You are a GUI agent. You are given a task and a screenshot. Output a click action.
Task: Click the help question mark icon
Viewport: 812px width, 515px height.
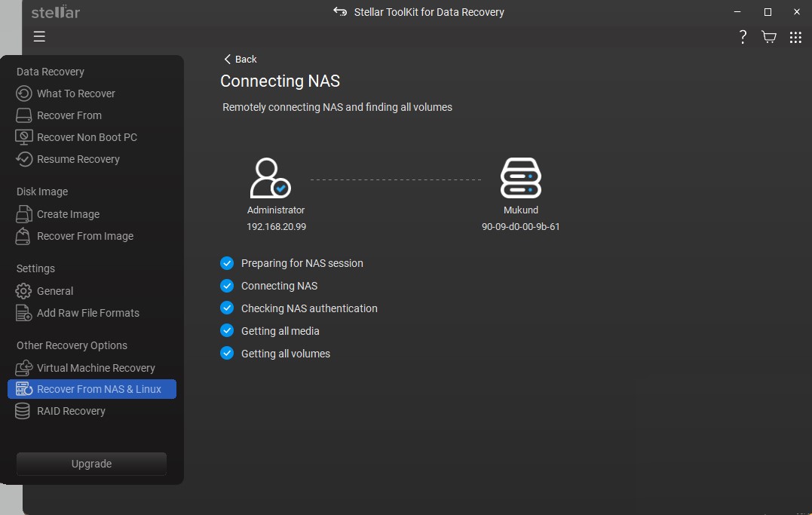pyautogui.click(x=743, y=37)
